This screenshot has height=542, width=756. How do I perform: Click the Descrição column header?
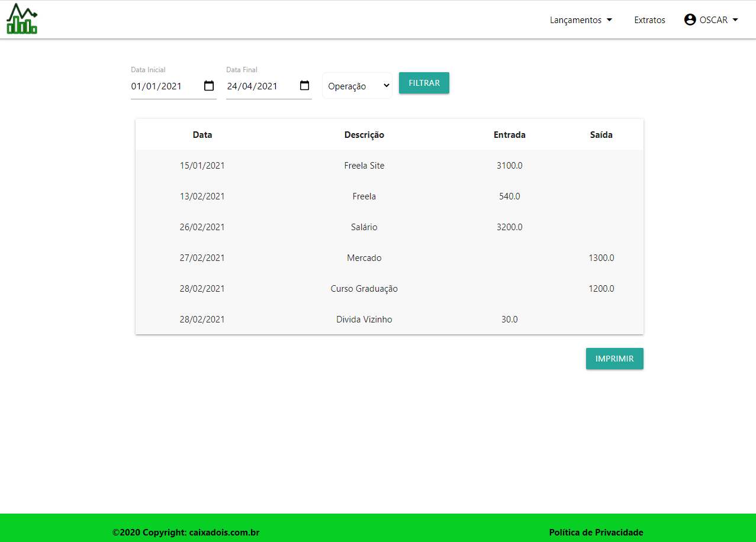[x=364, y=134]
